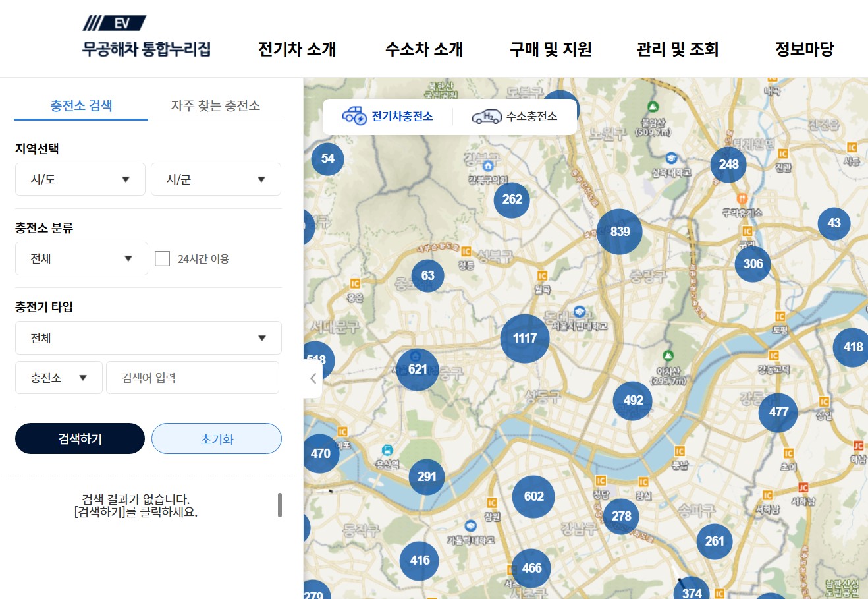Expand the 충전기 타입 dropdown

(x=148, y=337)
